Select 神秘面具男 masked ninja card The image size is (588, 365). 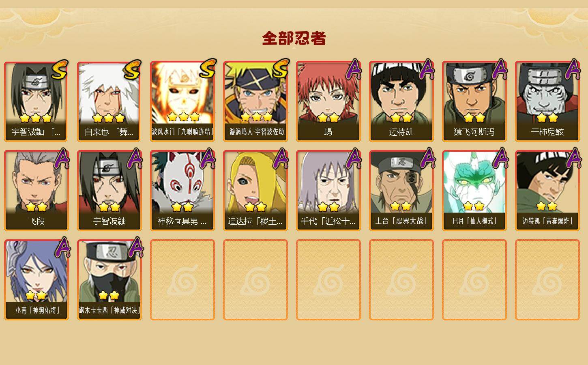pos(182,191)
